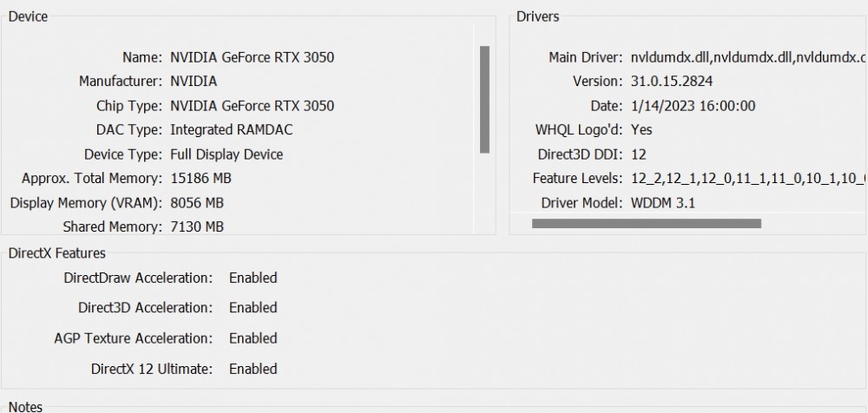Viewport: 868px width, 413px height.
Task: Click the Direct3D DDI: label
Action: click(580, 154)
